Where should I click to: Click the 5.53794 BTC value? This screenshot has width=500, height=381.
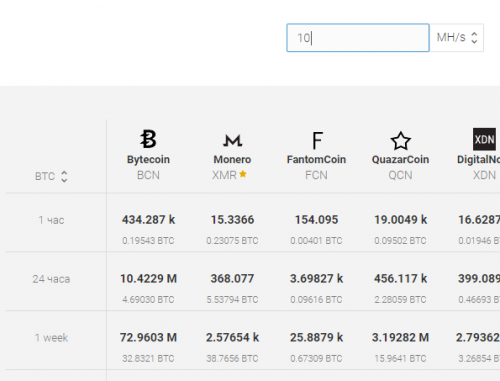[232, 300]
